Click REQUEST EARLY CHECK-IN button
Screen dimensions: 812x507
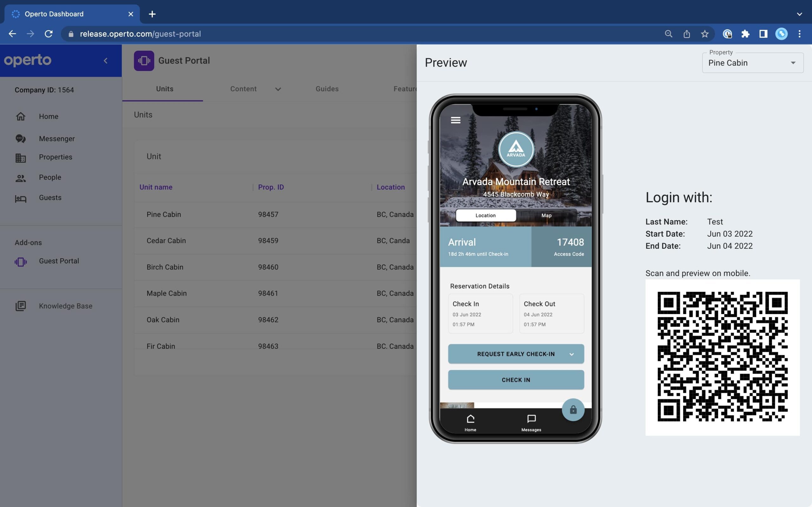click(516, 353)
